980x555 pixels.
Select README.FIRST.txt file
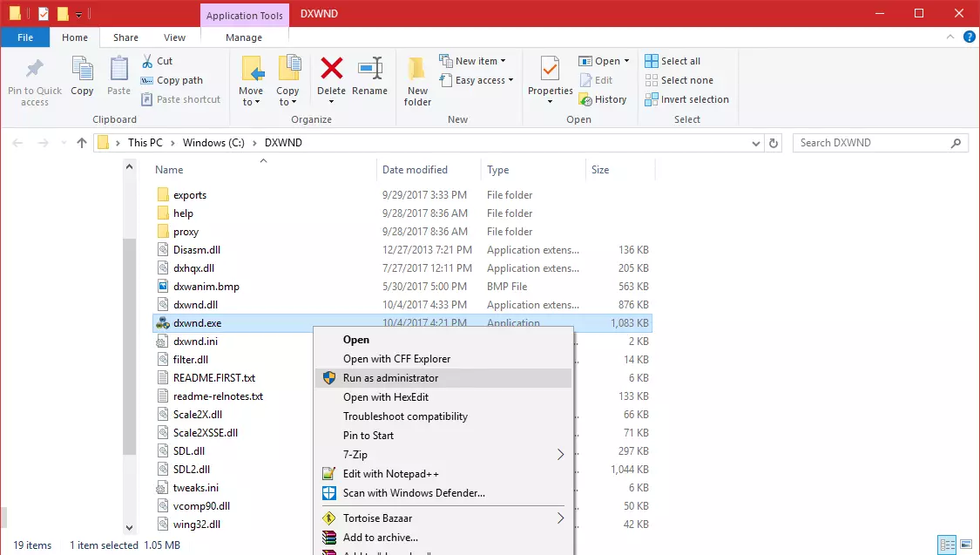pos(213,377)
